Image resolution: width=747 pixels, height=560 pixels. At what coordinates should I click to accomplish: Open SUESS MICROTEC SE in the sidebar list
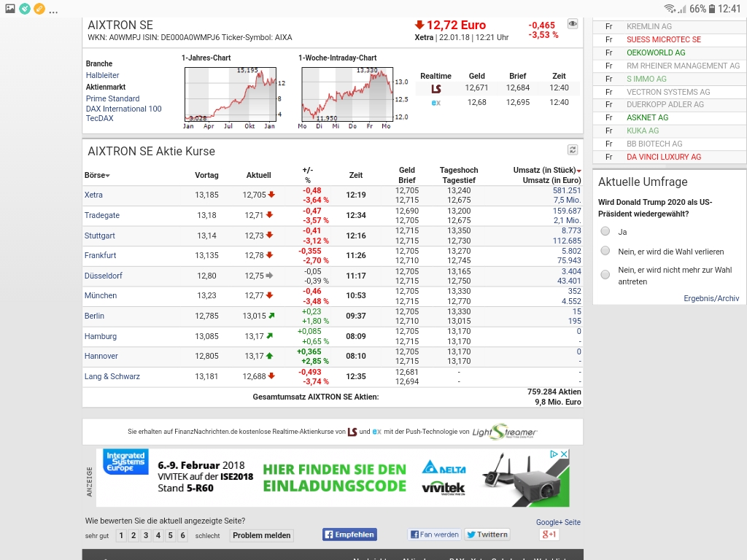[664, 39]
